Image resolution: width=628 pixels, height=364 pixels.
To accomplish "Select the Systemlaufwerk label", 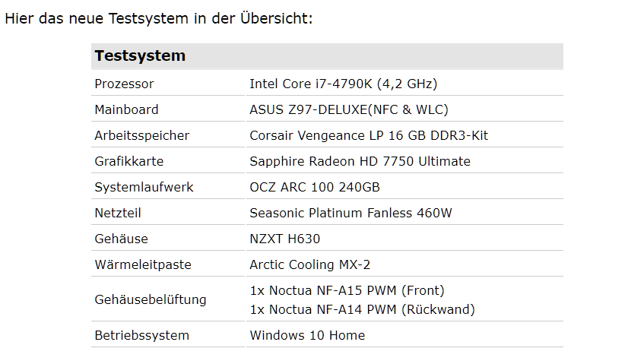I will [x=144, y=187].
